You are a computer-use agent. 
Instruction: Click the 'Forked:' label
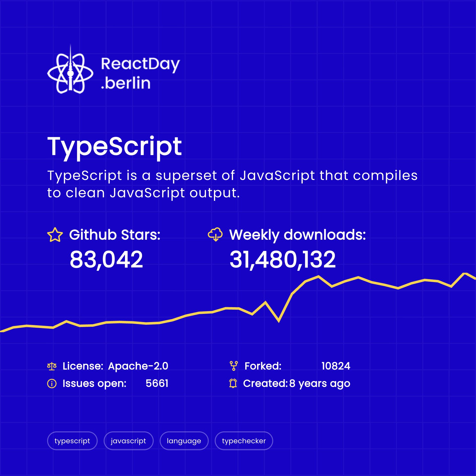click(263, 366)
